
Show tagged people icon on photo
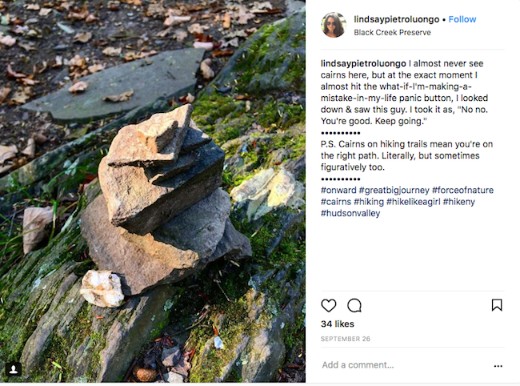pyautogui.click(x=14, y=369)
